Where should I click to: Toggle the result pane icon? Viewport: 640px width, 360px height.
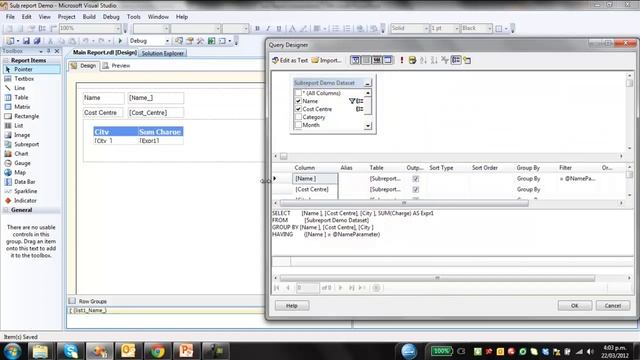[387, 60]
